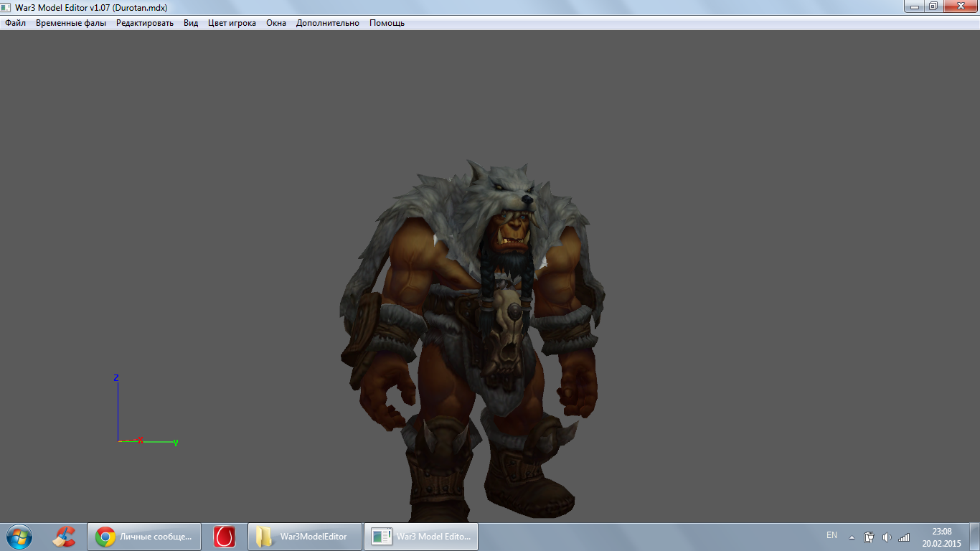980x551 pixels.
Task: Switch to the Chrome window Личные сообще...
Action: pyautogui.click(x=144, y=537)
